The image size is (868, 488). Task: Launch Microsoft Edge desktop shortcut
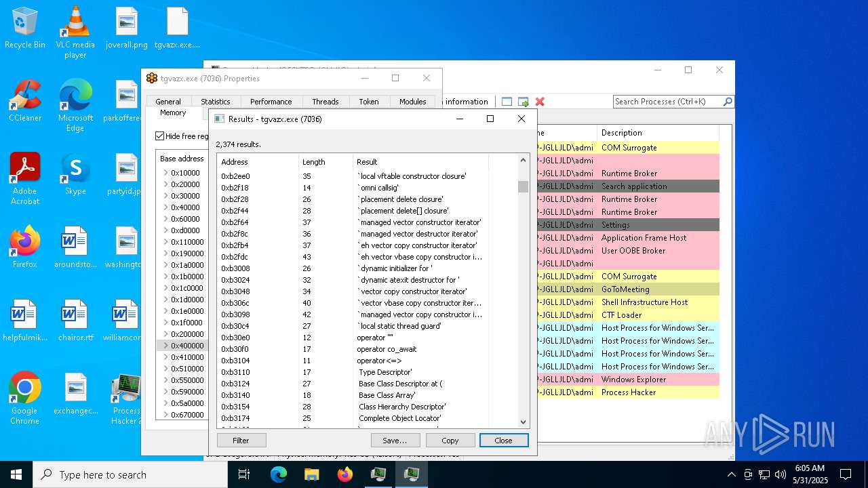(x=75, y=105)
